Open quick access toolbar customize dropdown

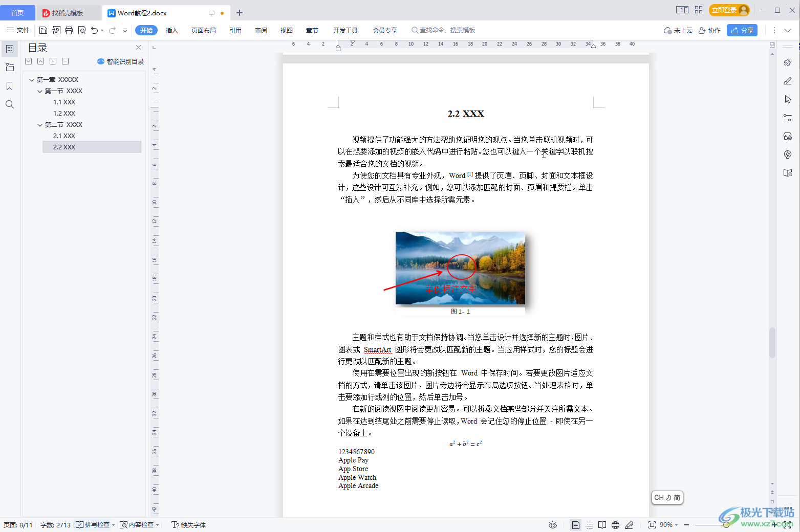125,30
